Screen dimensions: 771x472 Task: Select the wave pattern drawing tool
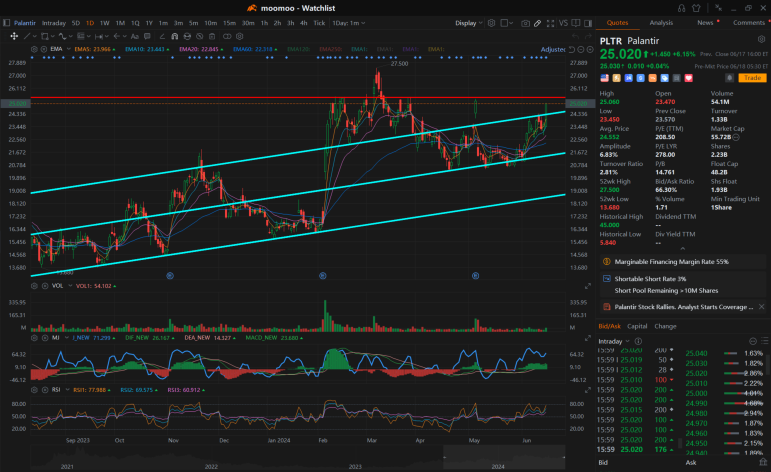[62, 36]
